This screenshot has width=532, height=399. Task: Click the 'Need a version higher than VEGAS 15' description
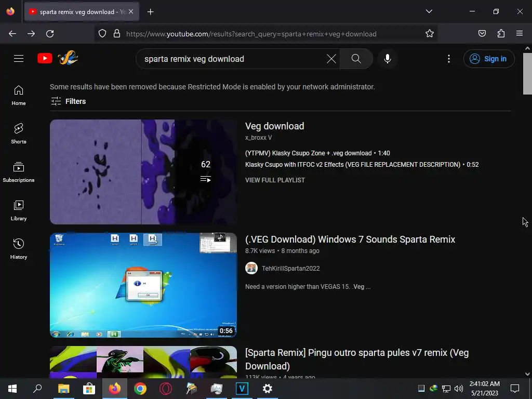tap(308, 287)
